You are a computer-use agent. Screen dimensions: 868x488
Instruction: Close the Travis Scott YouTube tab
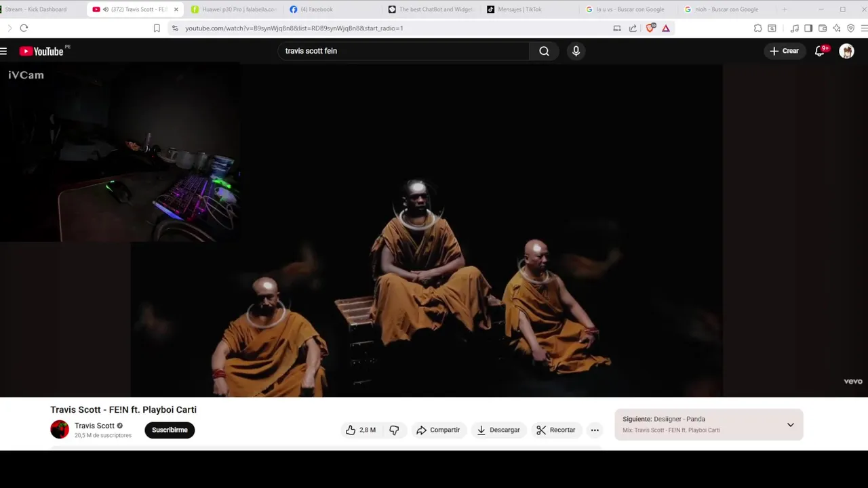pyautogui.click(x=176, y=9)
